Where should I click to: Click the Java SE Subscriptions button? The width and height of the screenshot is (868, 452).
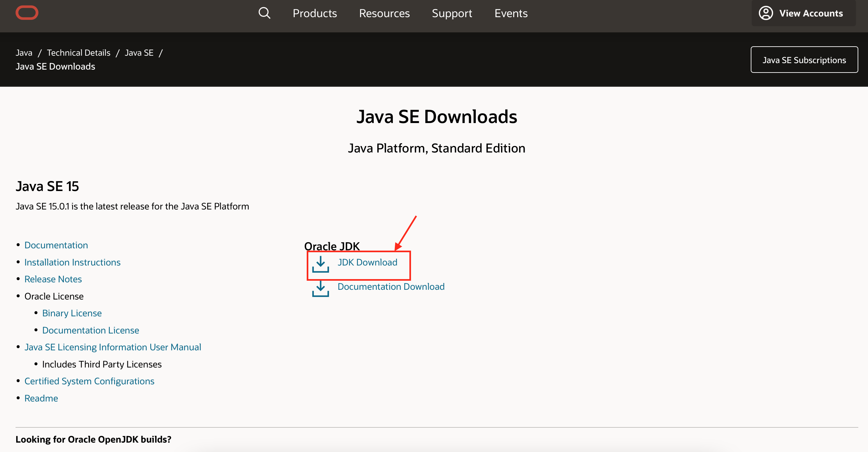804,60
